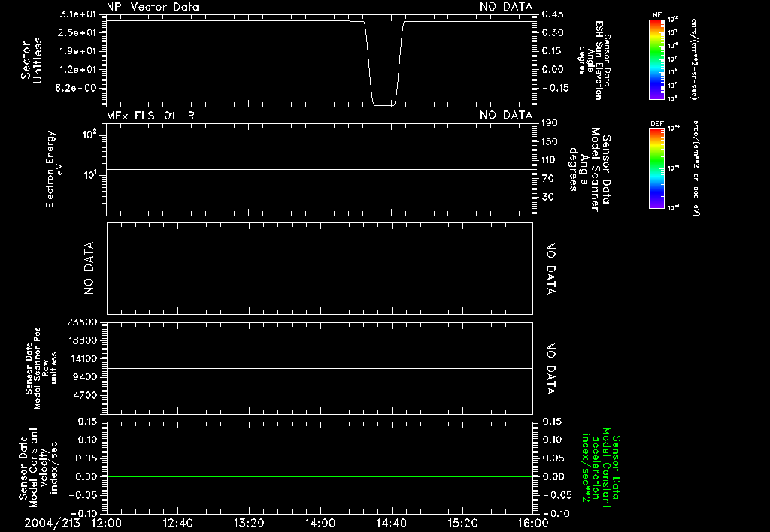Click the 'ergs/(cm**2-sr-sec-eV)' units label
The image size is (770, 532).
pyautogui.click(x=696, y=168)
